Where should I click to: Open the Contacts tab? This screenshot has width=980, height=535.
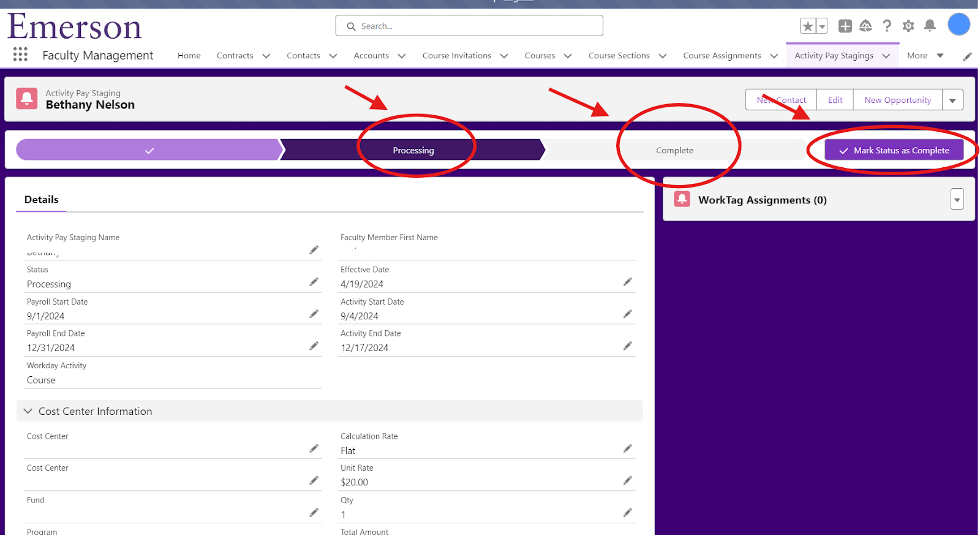tap(303, 55)
